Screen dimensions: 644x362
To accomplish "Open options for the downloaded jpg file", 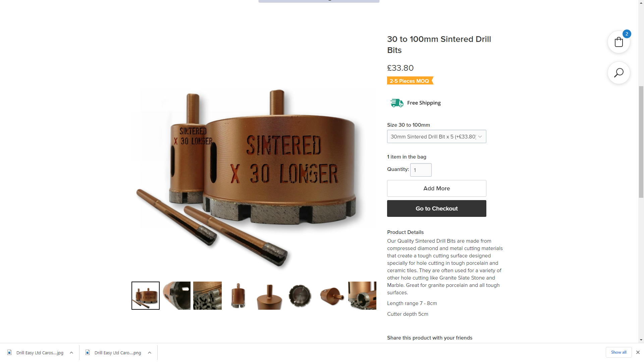I will [71, 353].
